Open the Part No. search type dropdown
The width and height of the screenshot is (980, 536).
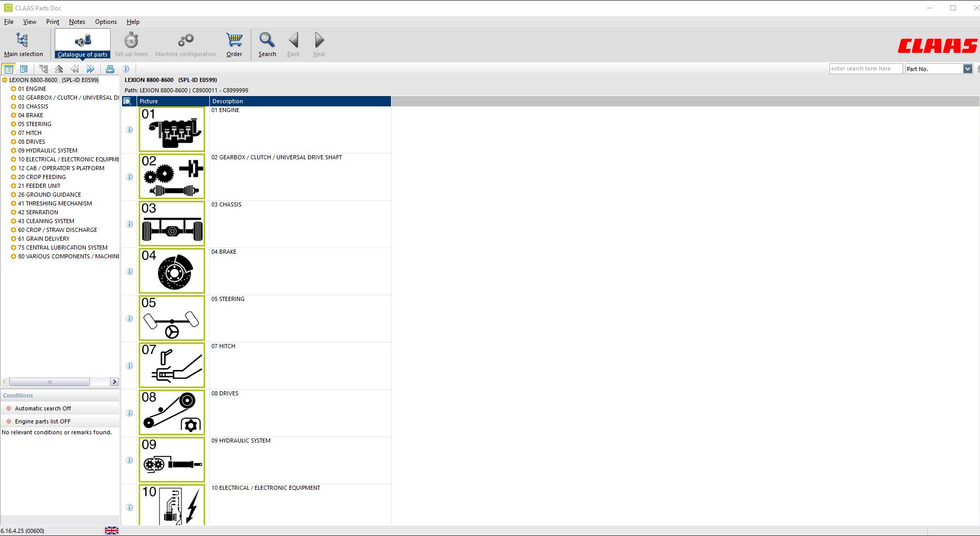click(967, 69)
